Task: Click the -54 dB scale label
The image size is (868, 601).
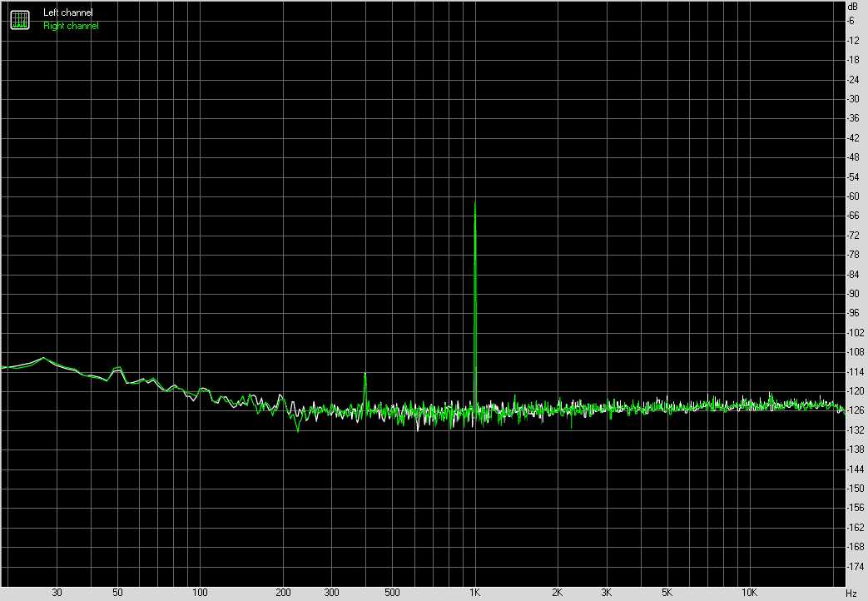Action: (x=853, y=177)
